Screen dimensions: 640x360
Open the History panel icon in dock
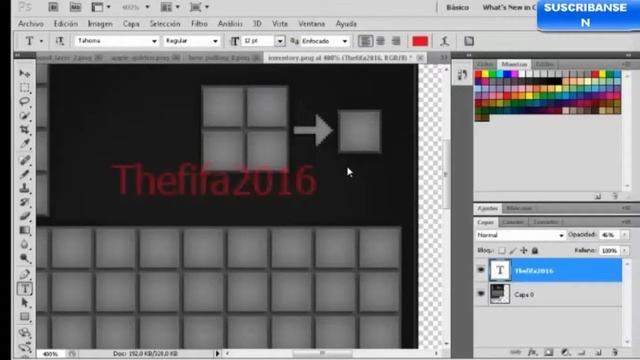(462, 75)
